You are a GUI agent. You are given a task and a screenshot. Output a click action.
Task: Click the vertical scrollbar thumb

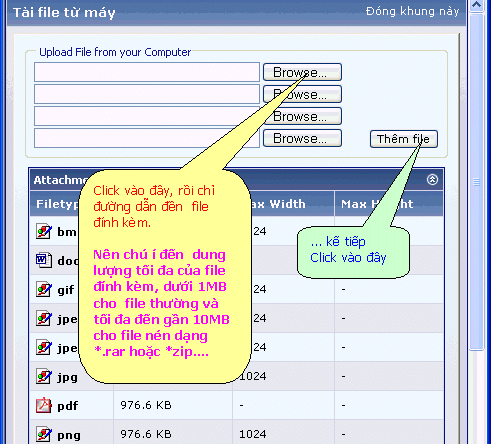(x=477, y=182)
